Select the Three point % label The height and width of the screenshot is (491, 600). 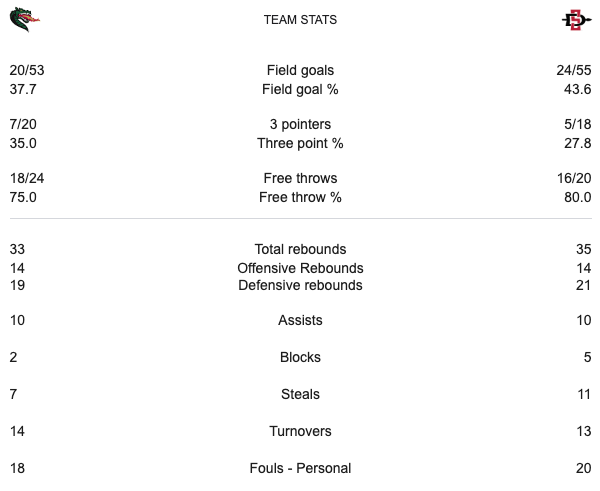300,143
